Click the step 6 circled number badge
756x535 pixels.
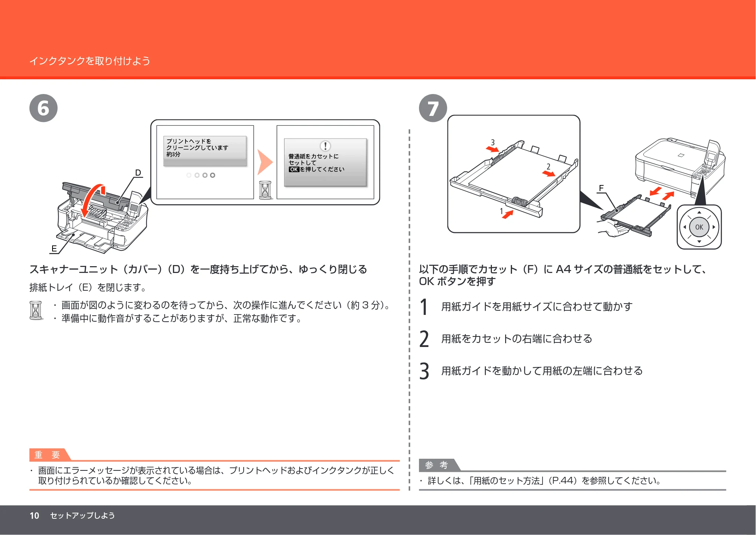43,108
